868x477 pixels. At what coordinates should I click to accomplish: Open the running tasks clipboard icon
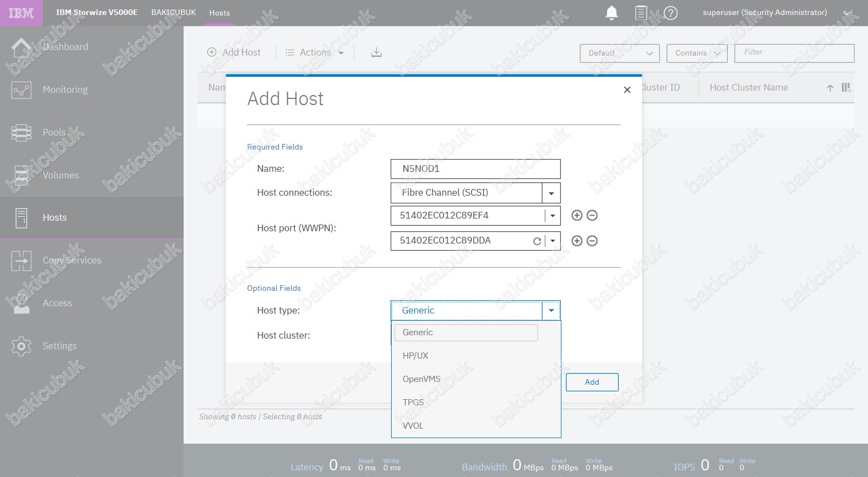pos(641,12)
